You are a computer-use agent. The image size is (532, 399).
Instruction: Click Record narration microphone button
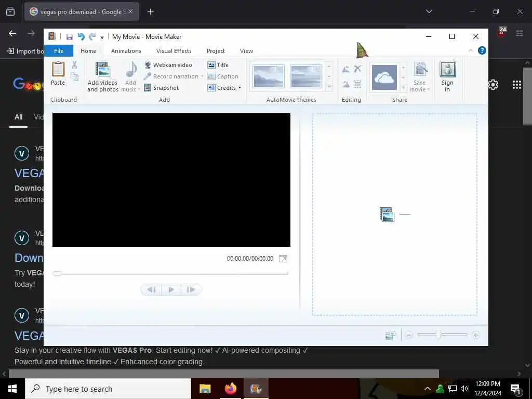[x=171, y=76]
